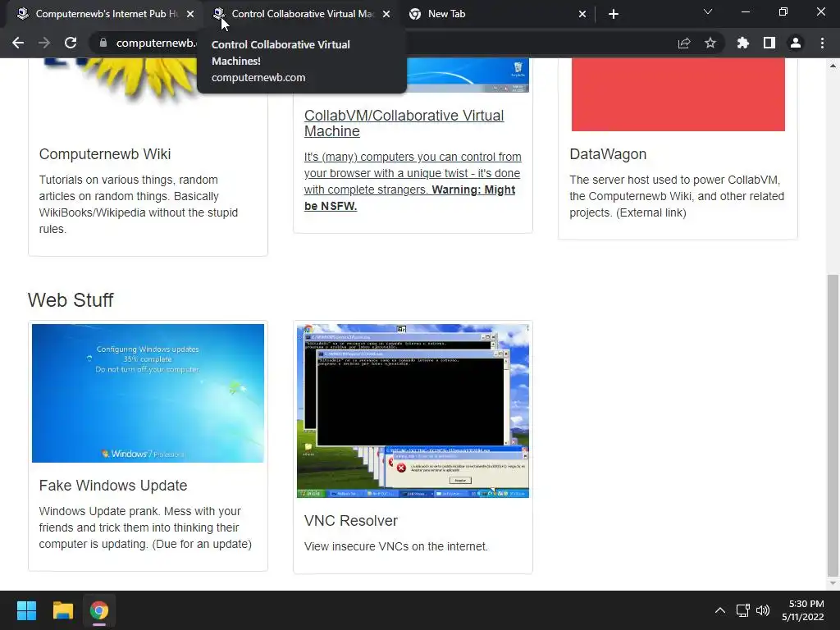Open CollabVM/Collaborative Virtual Machine link
The height and width of the screenshot is (630, 840).
pos(404,123)
